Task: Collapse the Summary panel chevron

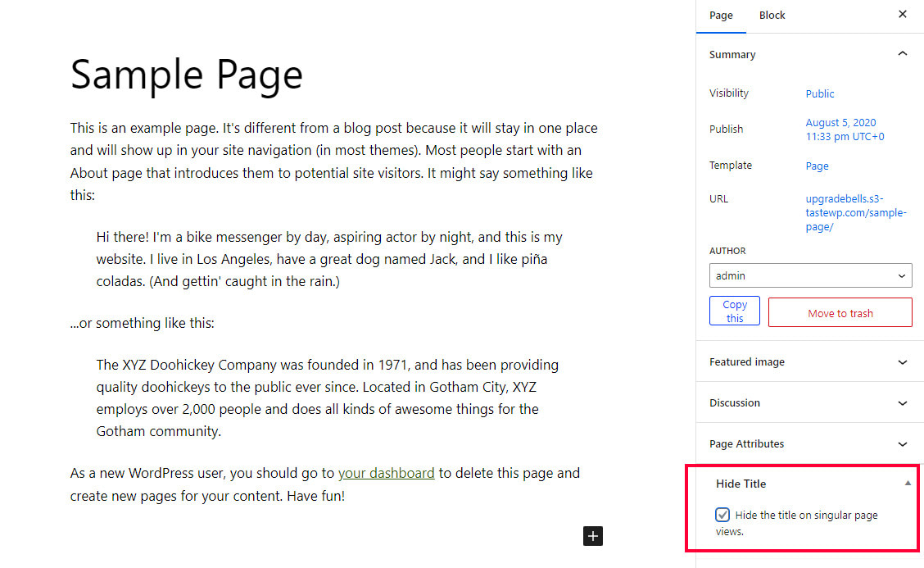Action: [x=902, y=53]
